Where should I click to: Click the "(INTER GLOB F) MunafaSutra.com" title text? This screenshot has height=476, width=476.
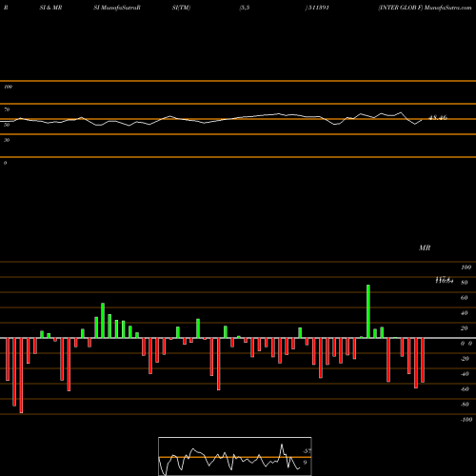pos(425,8)
